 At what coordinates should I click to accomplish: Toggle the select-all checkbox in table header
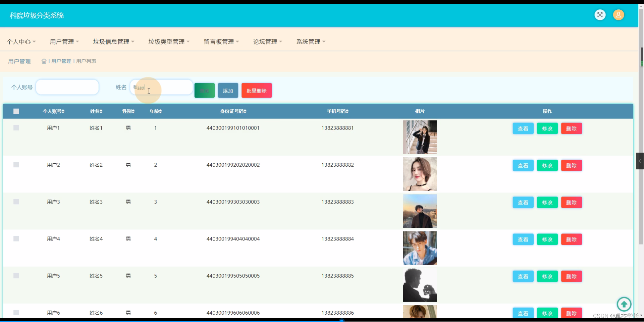coord(16,111)
